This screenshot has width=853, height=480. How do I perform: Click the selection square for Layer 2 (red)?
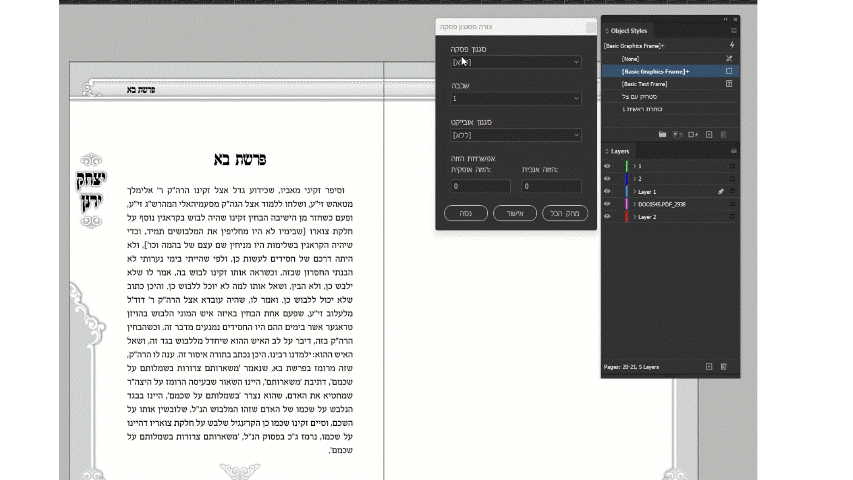[x=732, y=217]
